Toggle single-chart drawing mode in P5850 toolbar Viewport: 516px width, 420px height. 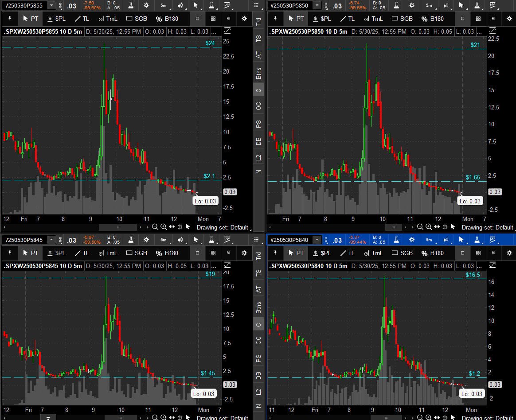462,19
